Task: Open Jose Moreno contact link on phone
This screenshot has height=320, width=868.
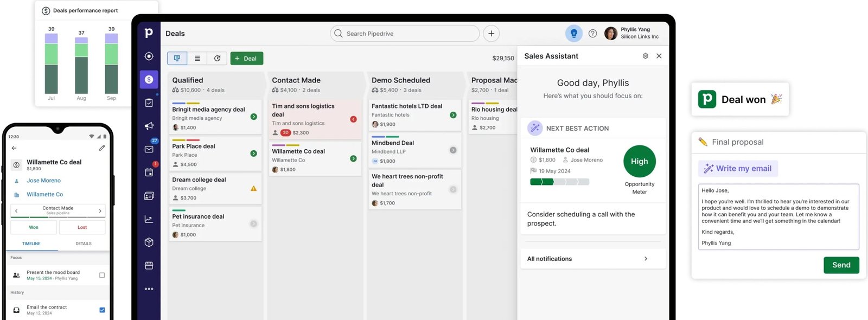Action: (44, 181)
